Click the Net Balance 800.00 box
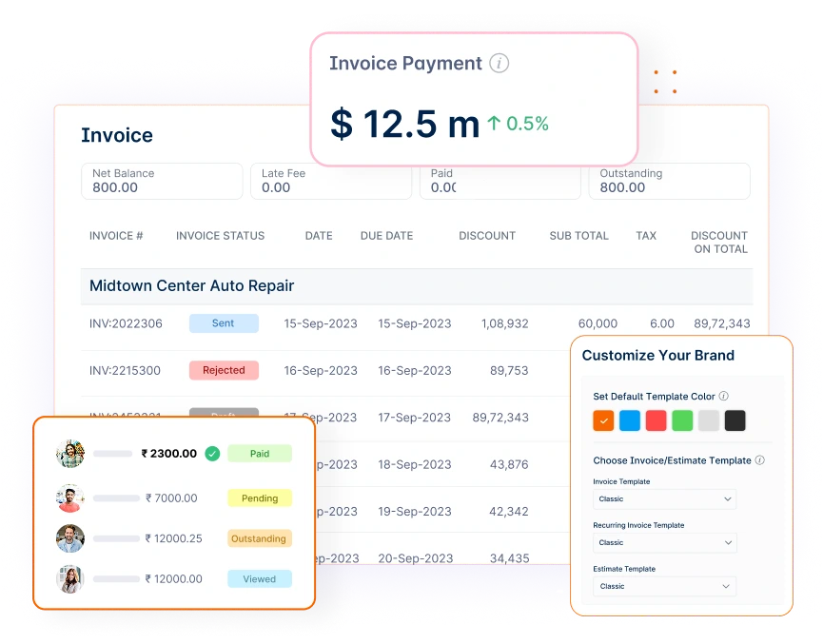This screenshot has height=644, width=823. pos(162,181)
